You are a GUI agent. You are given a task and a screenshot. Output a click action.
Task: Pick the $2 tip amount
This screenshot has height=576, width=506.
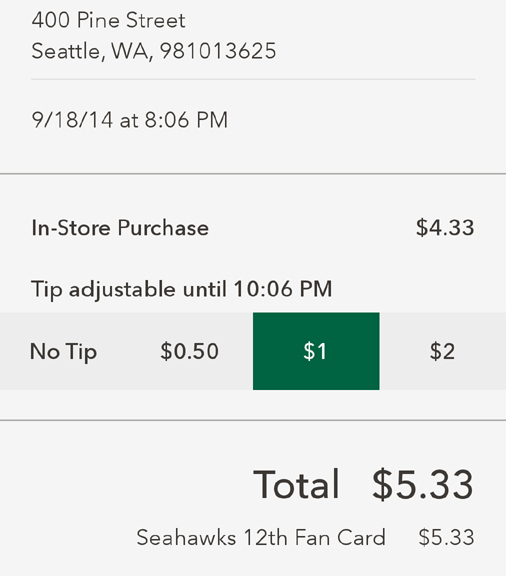pyautogui.click(x=443, y=351)
